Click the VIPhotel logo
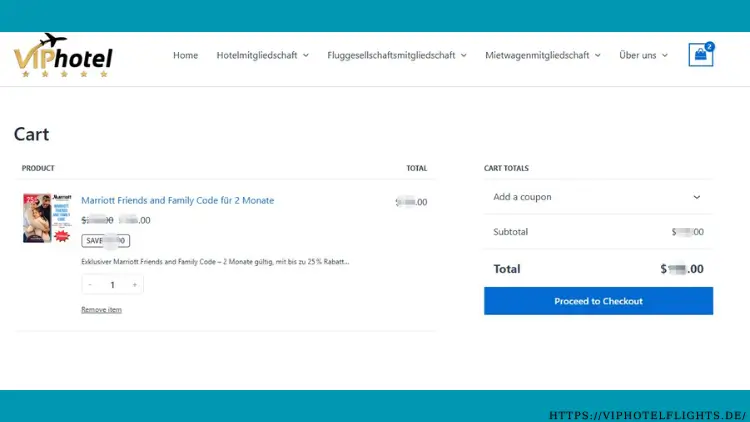Screen dimensions: 750x422 point(63,55)
